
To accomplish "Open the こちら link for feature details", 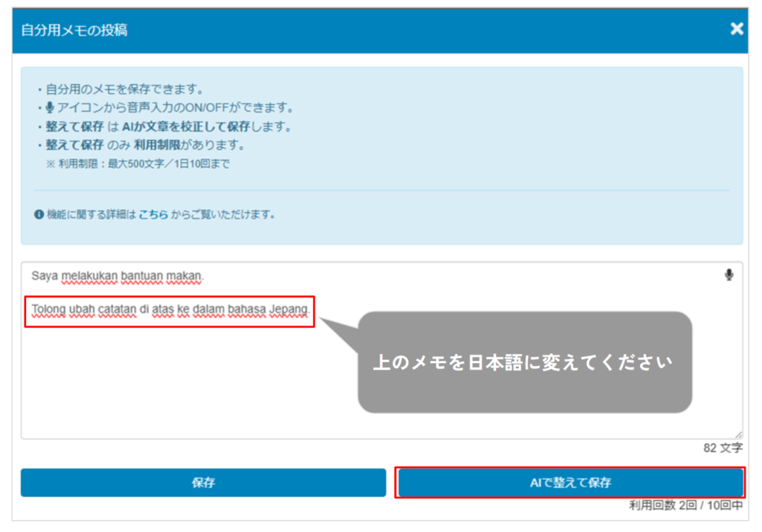I will click(x=153, y=215).
